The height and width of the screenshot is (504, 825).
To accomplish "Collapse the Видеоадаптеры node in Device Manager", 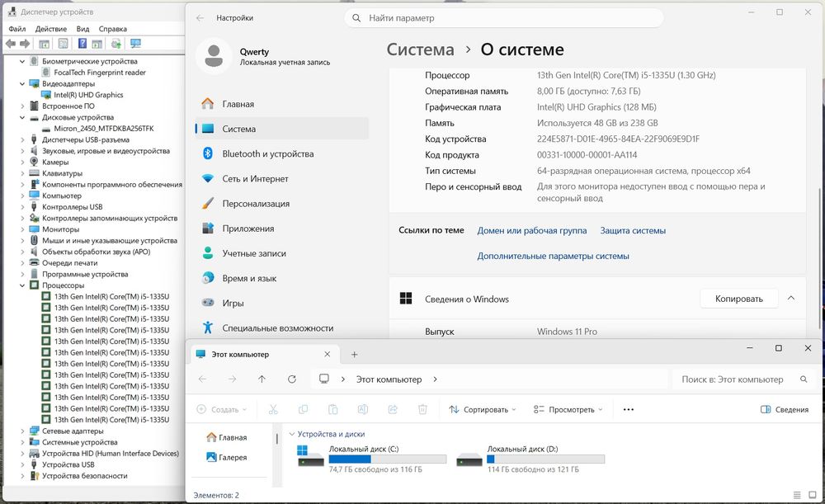I will 22,83.
